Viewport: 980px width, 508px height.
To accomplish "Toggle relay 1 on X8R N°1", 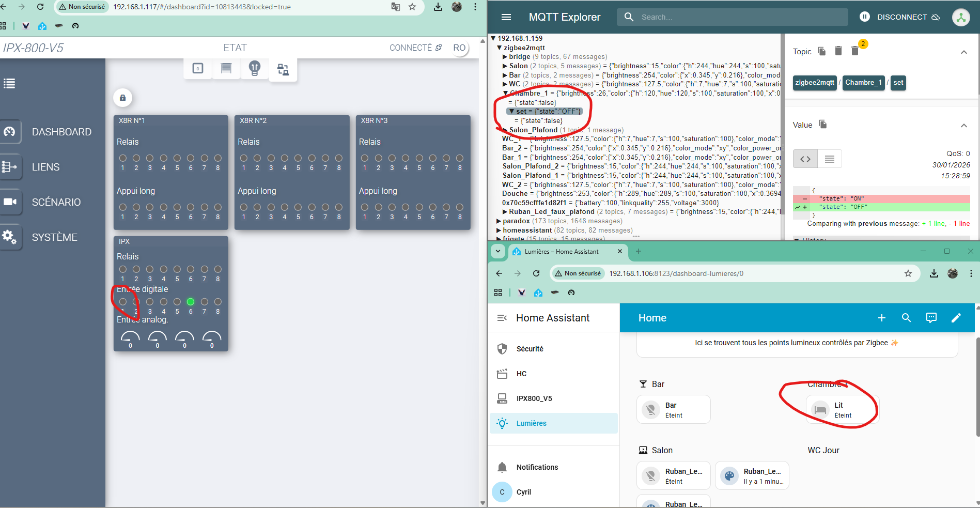I will click(x=122, y=158).
